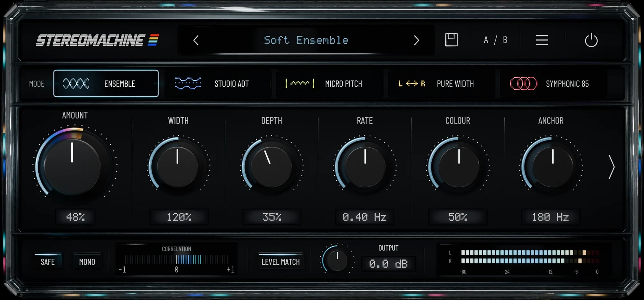Click the 120% width value field
644x300 pixels.
pos(179,217)
